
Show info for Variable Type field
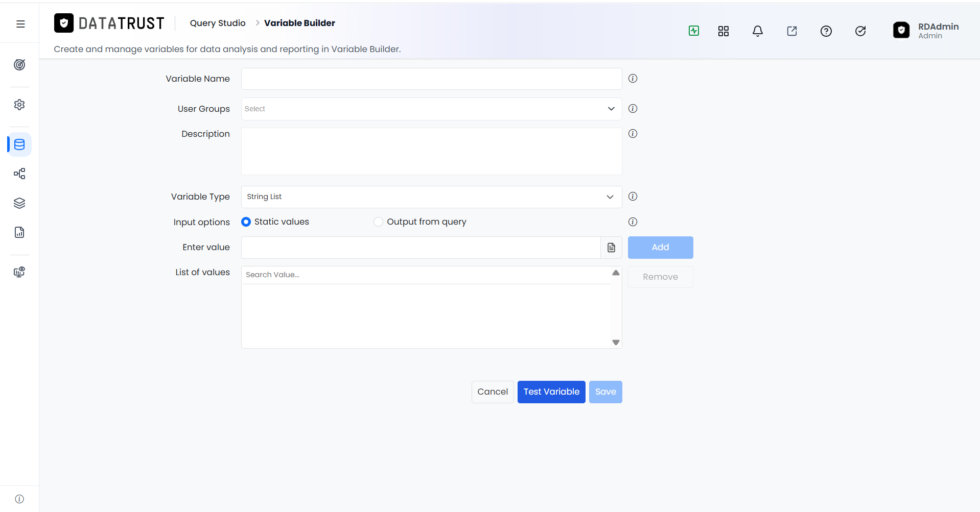point(633,197)
